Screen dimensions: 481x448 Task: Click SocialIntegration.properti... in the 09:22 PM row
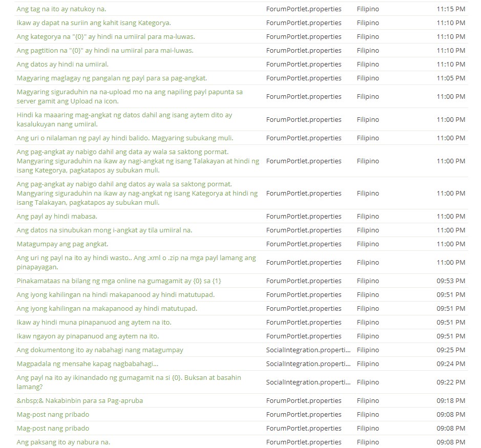pos(308,382)
